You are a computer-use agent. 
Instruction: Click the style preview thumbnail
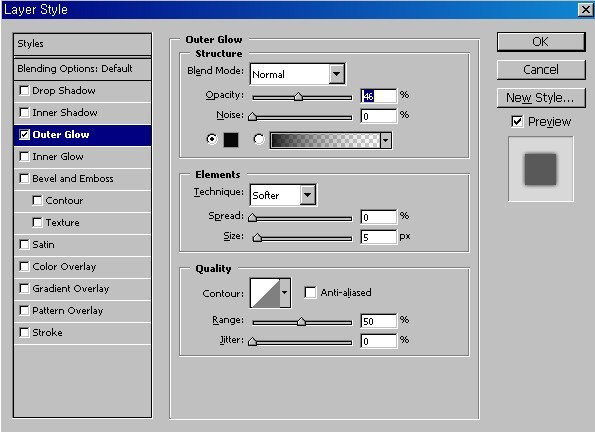point(541,169)
